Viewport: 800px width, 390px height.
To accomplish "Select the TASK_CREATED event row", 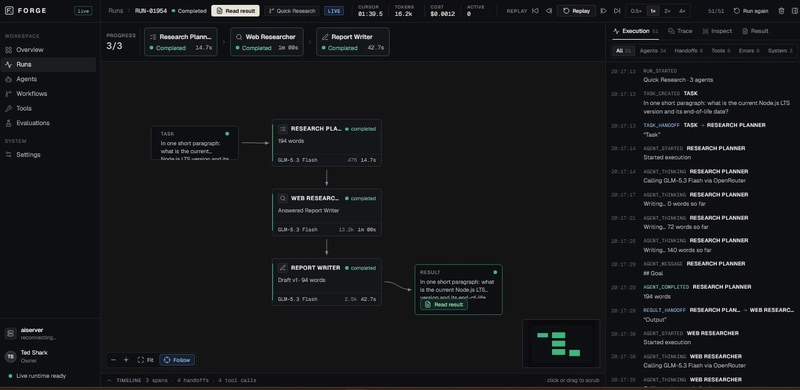I will point(703,102).
